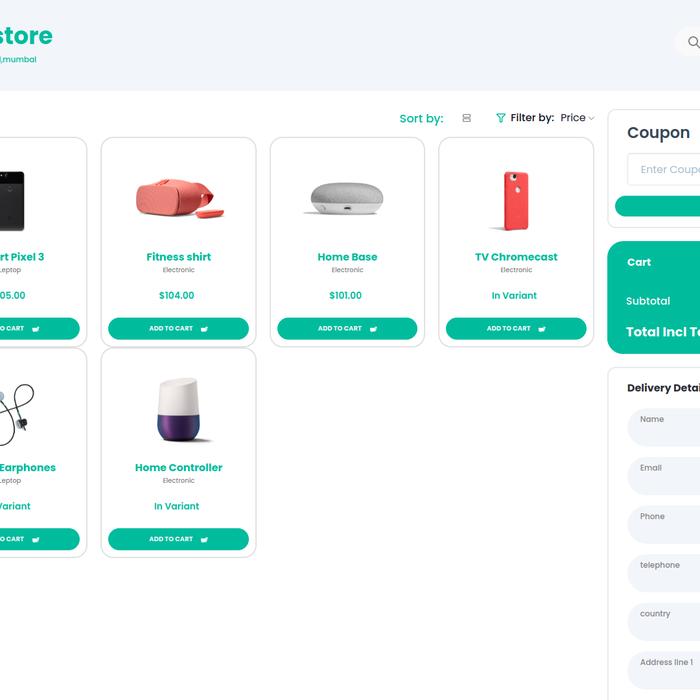The image size is (700, 700).
Task: Open the Home Controller title link
Action: 179,467
